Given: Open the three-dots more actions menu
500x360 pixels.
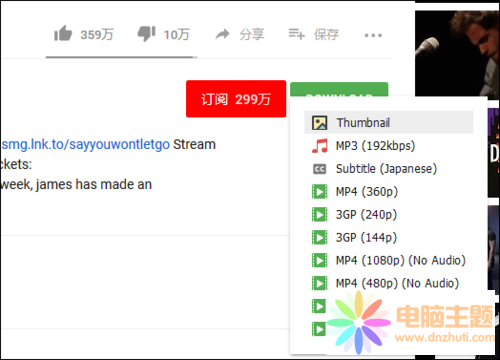Looking at the screenshot, I should coord(373,35).
